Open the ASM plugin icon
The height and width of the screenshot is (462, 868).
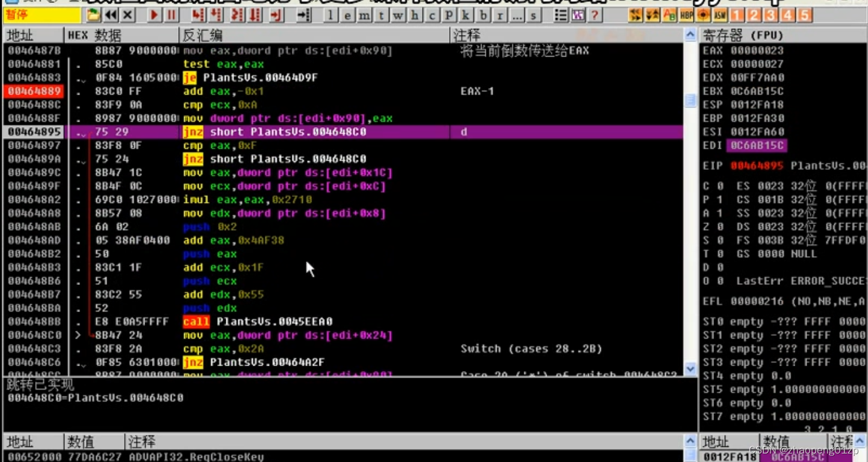pos(719,15)
